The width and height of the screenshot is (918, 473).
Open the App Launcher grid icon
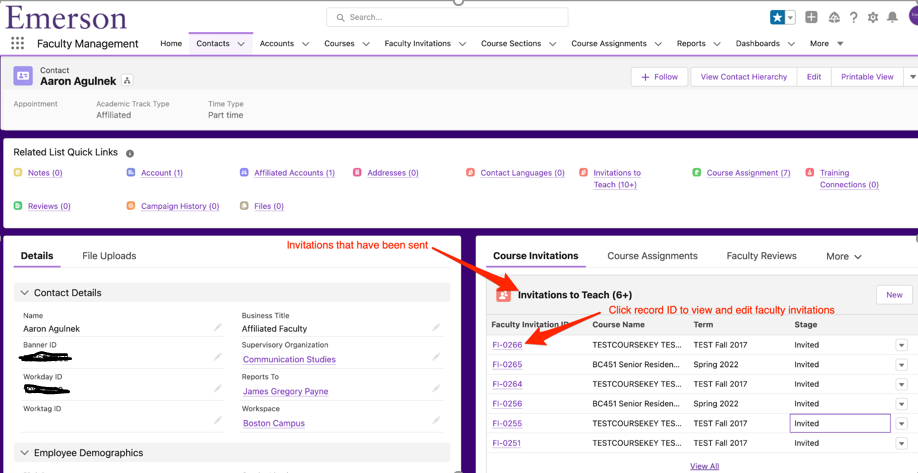click(18, 43)
